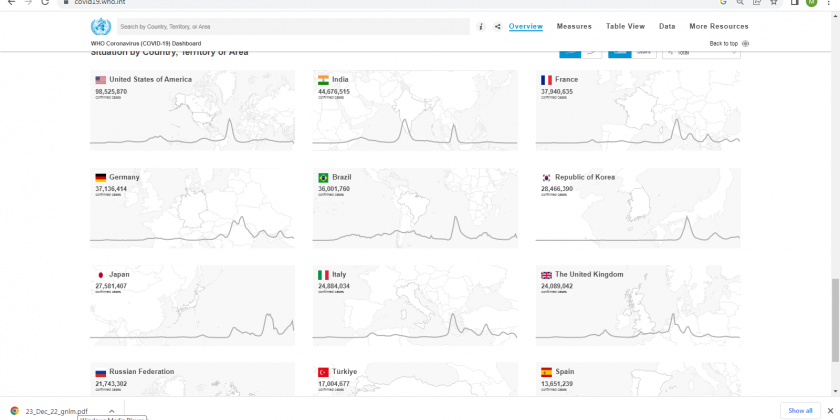Reload the page with the refresh icon
This screenshot has height=420, width=840.
point(45,3)
